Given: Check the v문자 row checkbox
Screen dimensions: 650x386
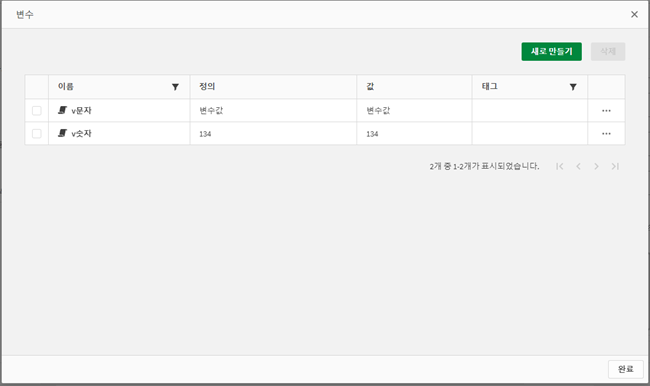Looking at the screenshot, I should coord(36,111).
